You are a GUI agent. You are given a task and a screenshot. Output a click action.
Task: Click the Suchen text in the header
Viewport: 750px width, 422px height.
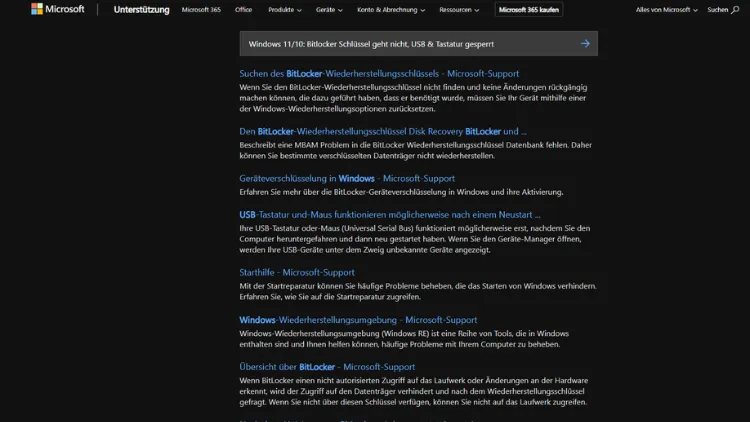coord(717,10)
